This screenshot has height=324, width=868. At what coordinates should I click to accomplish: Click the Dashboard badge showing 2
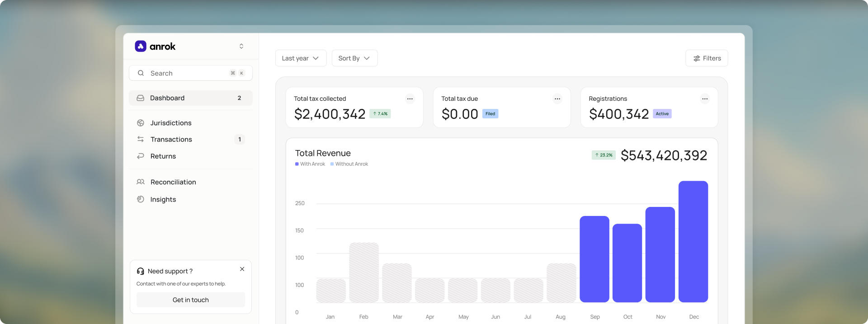pos(239,98)
